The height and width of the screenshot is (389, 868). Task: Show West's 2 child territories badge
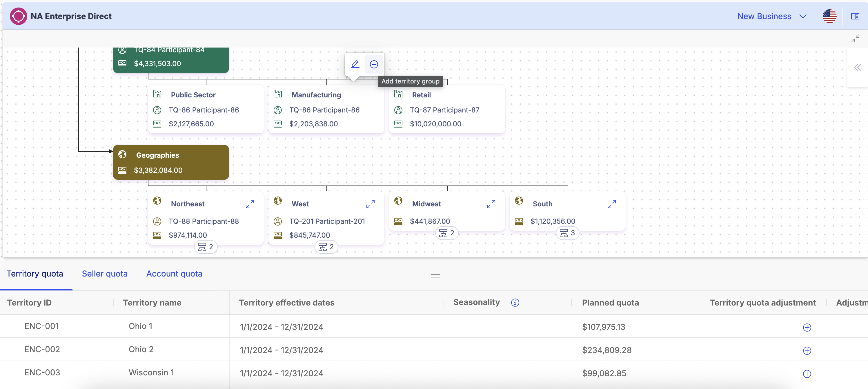pyautogui.click(x=326, y=247)
